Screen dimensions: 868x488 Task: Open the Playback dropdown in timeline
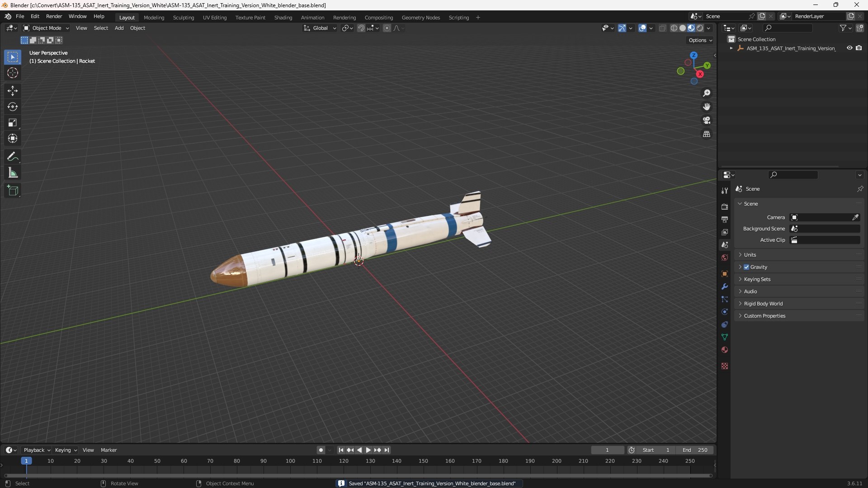point(36,450)
